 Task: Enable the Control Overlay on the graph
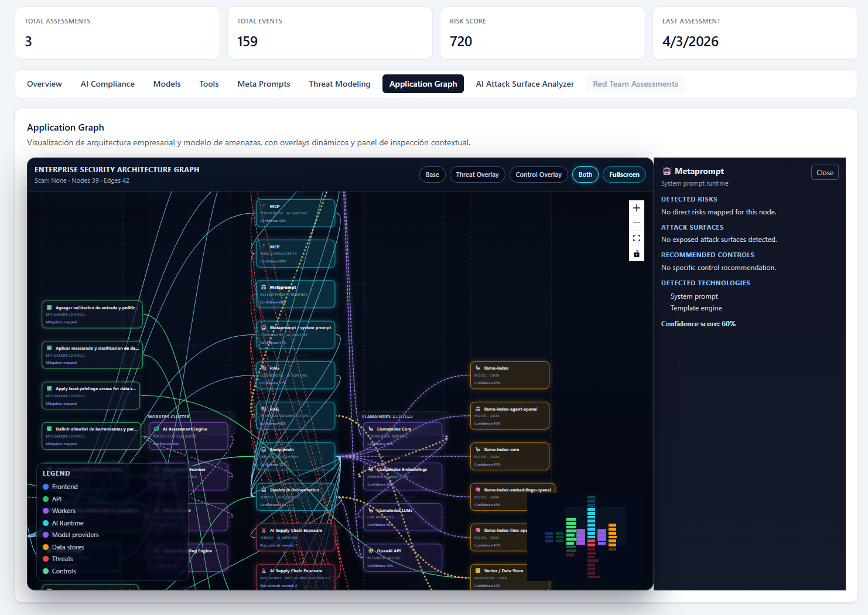(x=538, y=175)
